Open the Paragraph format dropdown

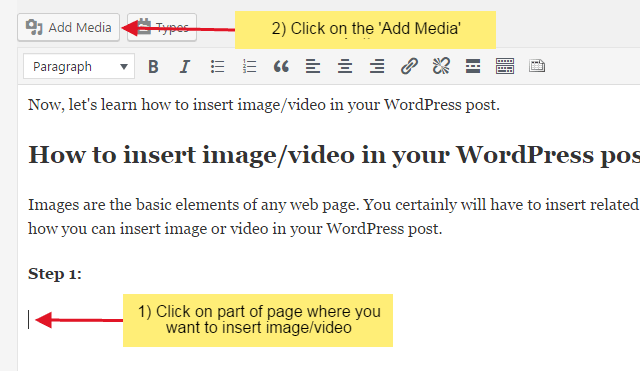click(x=79, y=66)
